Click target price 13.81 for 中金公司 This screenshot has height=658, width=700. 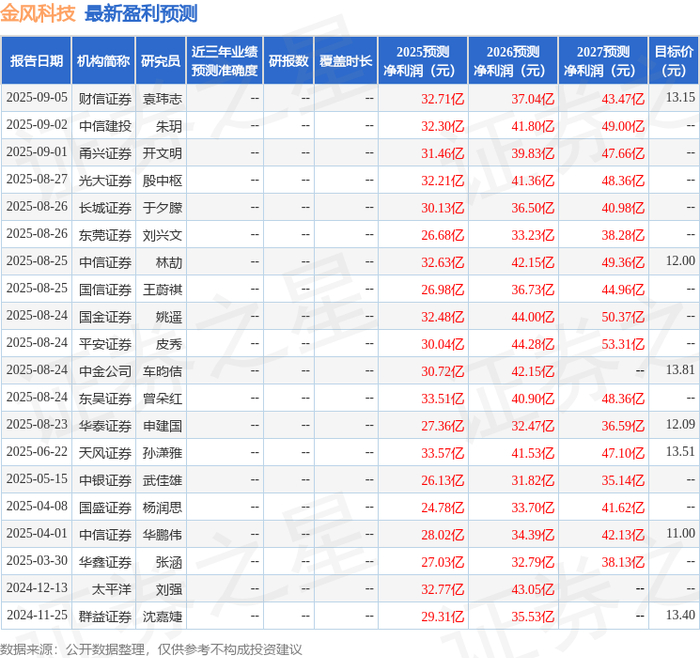[x=680, y=370]
